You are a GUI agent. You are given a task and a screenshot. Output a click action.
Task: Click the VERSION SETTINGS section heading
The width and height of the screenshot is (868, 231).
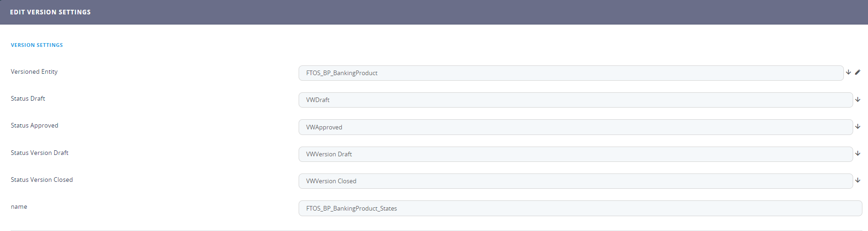[37, 45]
